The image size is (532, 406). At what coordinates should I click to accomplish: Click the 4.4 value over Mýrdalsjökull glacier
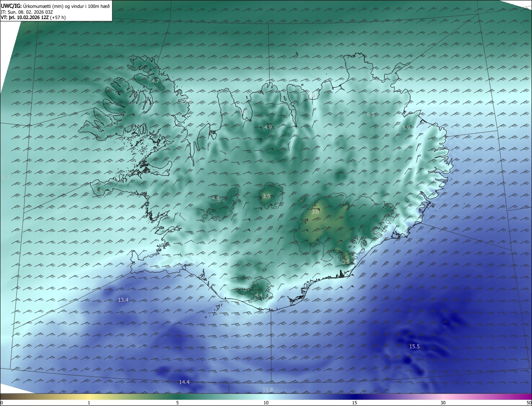[259, 296]
